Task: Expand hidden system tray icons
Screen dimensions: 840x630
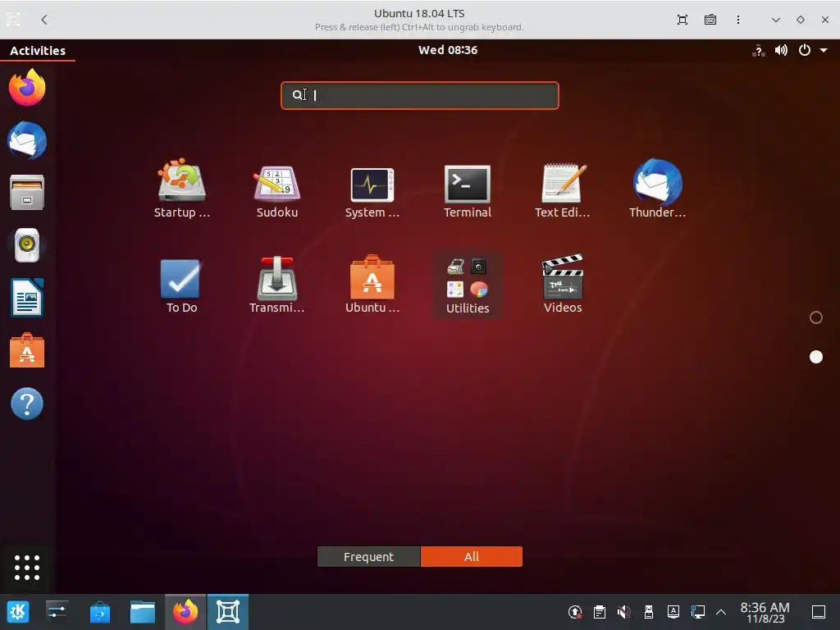Action: pos(721,612)
